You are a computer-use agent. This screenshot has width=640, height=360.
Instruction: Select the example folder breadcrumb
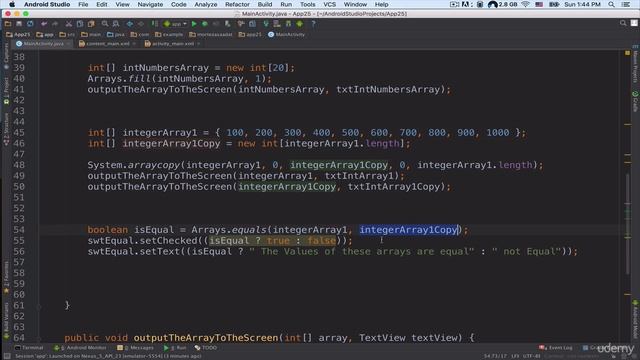pos(169,34)
